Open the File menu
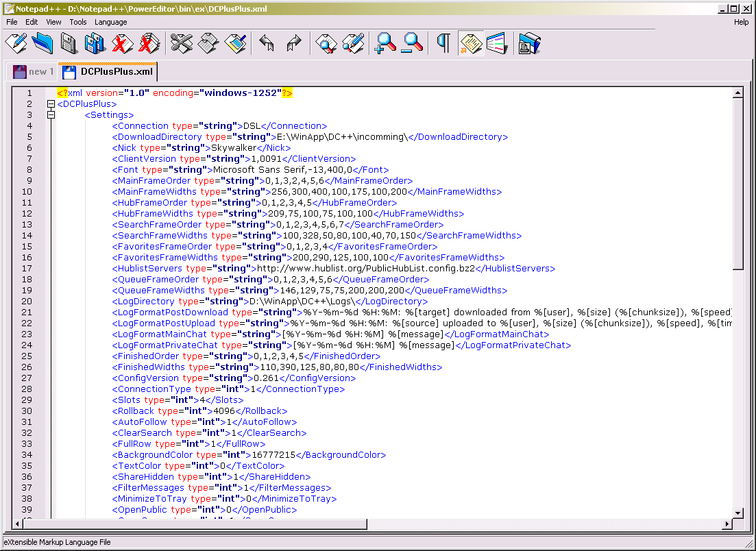The height and width of the screenshot is (551, 756). pos(12,22)
